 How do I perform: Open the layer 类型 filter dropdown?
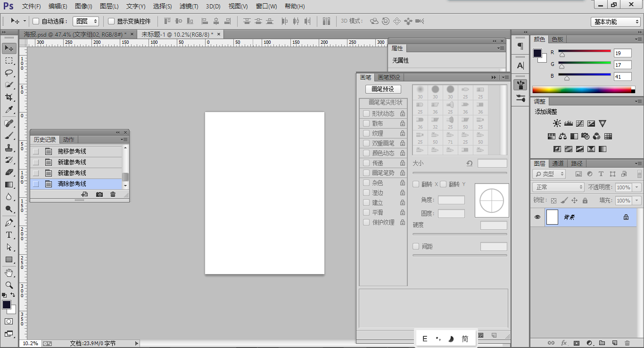[549, 174]
